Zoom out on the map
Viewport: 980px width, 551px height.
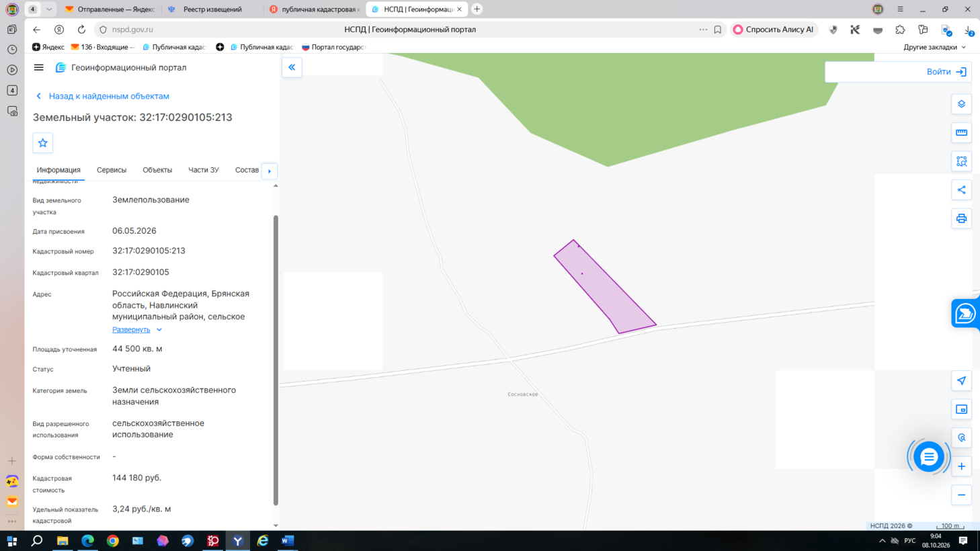tap(961, 495)
